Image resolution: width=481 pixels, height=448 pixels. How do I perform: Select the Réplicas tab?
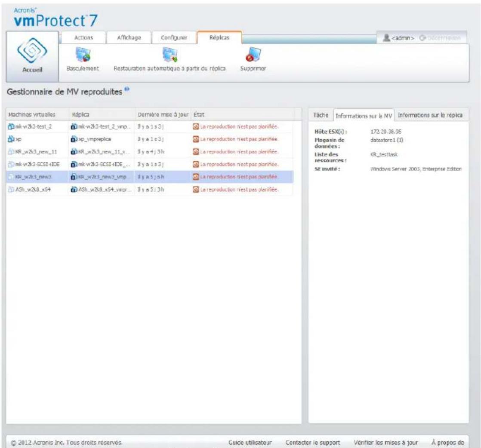[x=219, y=37]
